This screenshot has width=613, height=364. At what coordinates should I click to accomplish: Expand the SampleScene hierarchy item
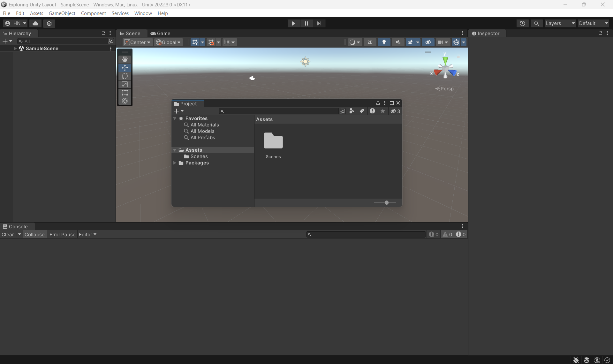pos(15,49)
